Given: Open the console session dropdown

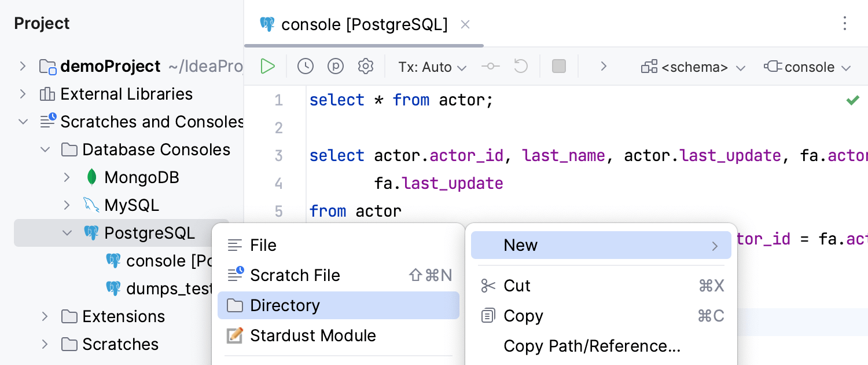Looking at the screenshot, I should (808, 67).
